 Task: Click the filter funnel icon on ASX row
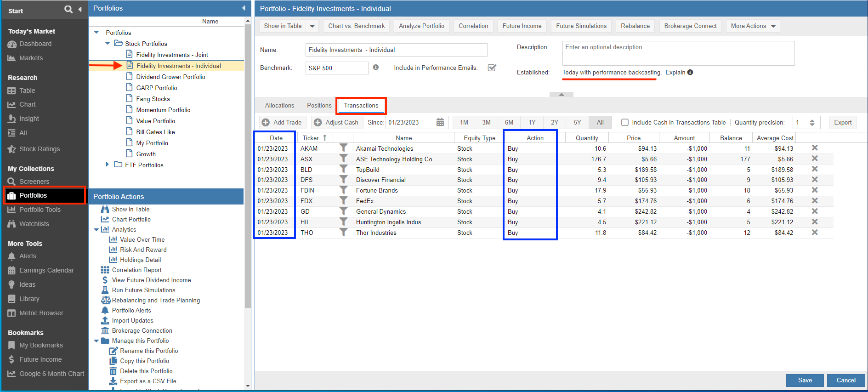tap(343, 159)
